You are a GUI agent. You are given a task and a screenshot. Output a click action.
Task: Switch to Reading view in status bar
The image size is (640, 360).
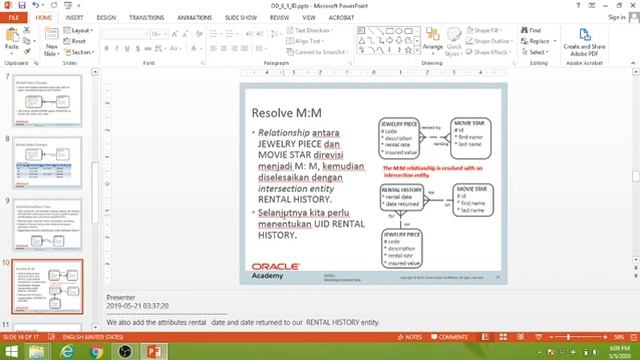tap(520, 337)
